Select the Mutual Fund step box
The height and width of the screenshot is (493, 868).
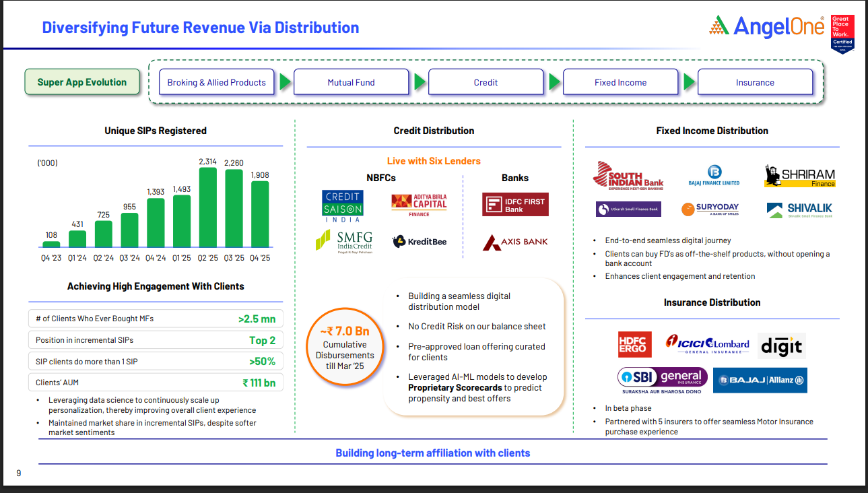coord(351,82)
